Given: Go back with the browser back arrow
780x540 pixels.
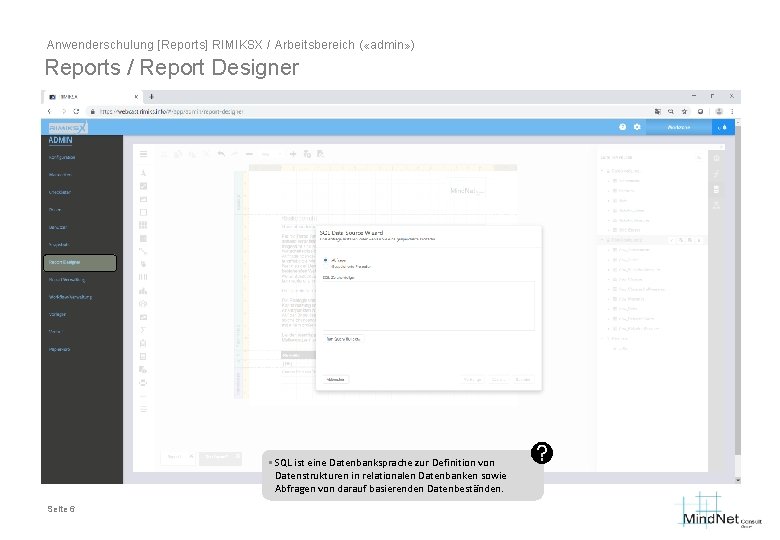Looking at the screenshot, I should coord(49,111).
